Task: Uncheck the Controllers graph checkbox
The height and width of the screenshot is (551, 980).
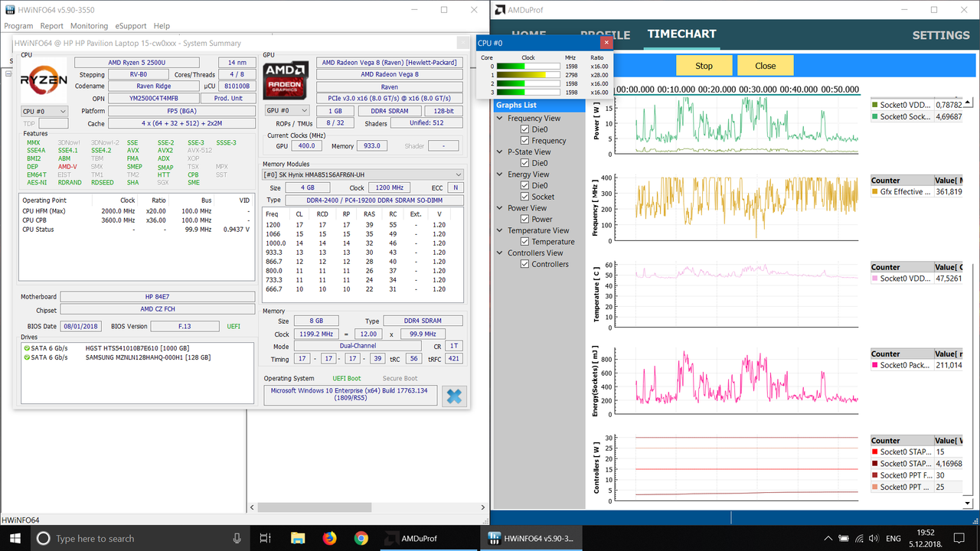Action: click(x=524, y=264)
